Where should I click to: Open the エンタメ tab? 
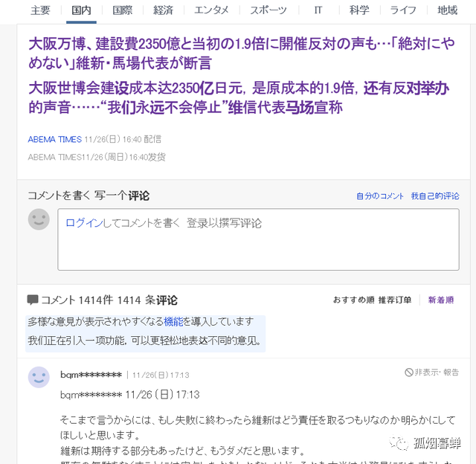point(211,10)
